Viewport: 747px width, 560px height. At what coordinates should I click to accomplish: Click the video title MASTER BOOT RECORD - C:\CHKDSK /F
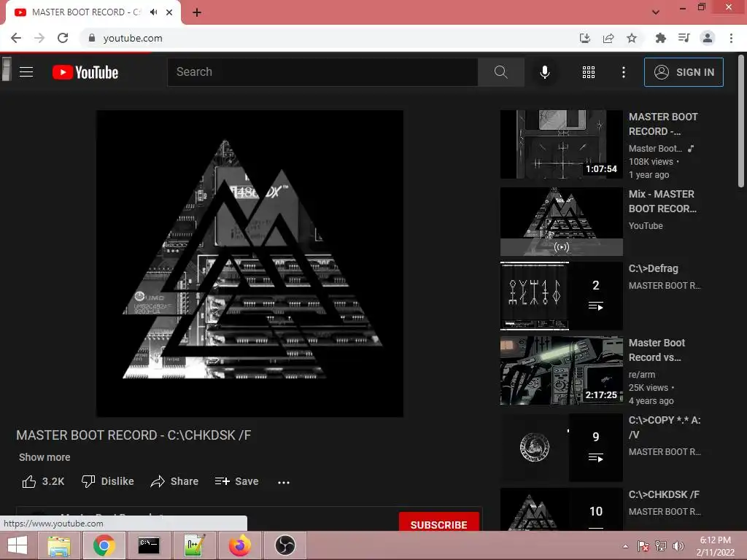click(133, 435)
